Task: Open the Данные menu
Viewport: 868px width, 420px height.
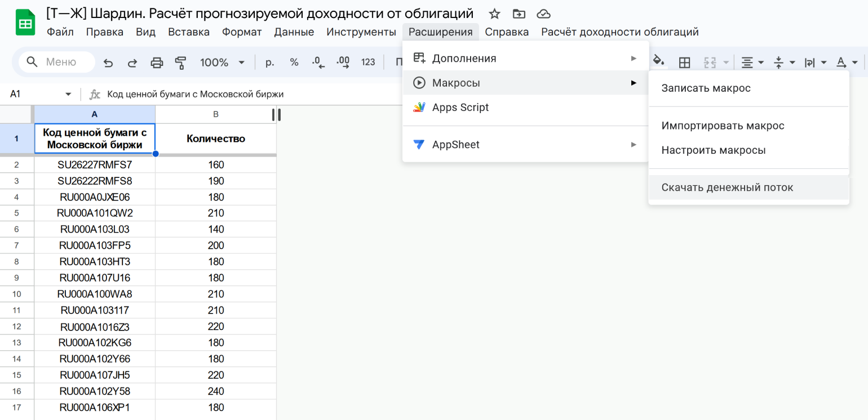Action: click(294, 32)
